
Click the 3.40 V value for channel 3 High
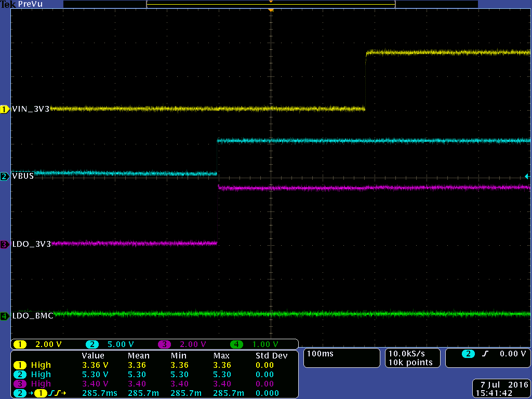pos(96,384)
